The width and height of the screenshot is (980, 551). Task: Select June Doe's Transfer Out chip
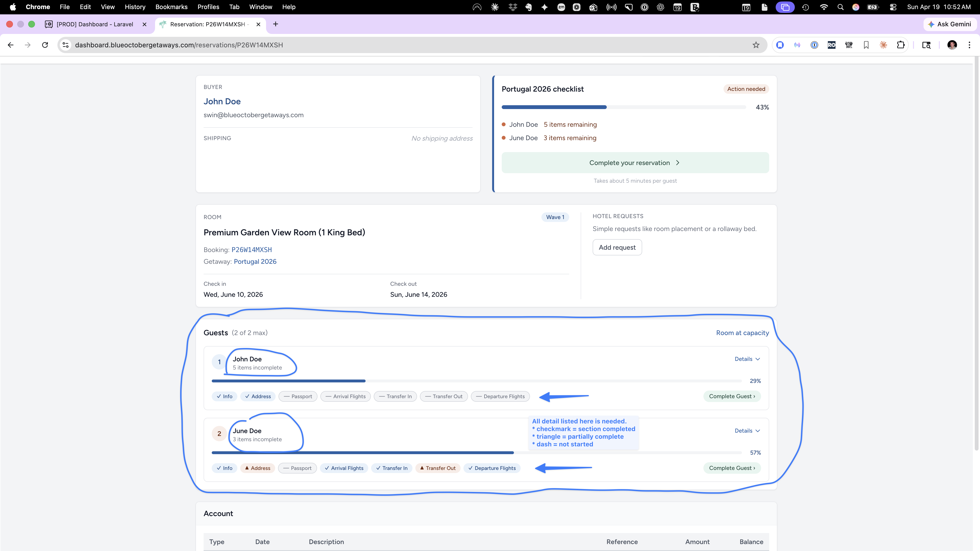[x=438, y=468]
